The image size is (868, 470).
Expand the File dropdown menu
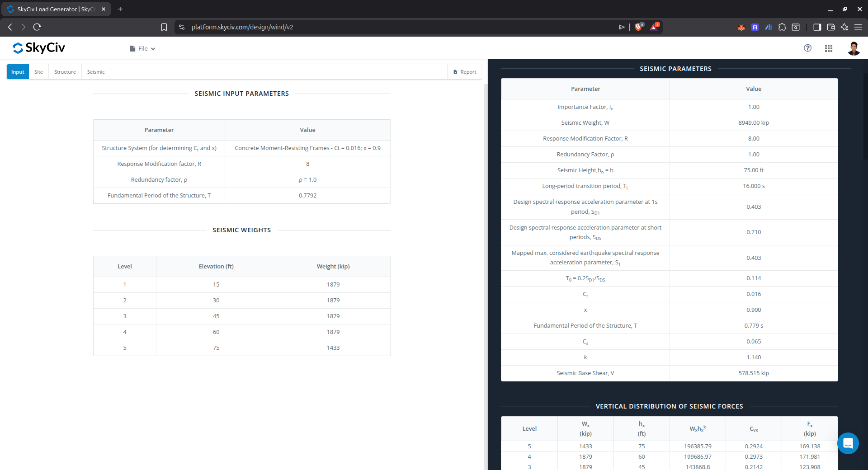[142, 49]
